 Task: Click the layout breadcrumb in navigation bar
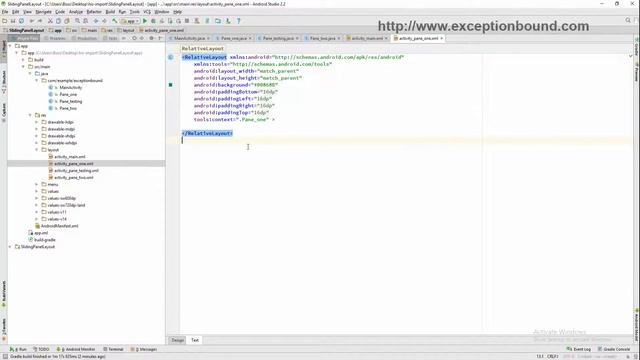click(x=126, y=30)
